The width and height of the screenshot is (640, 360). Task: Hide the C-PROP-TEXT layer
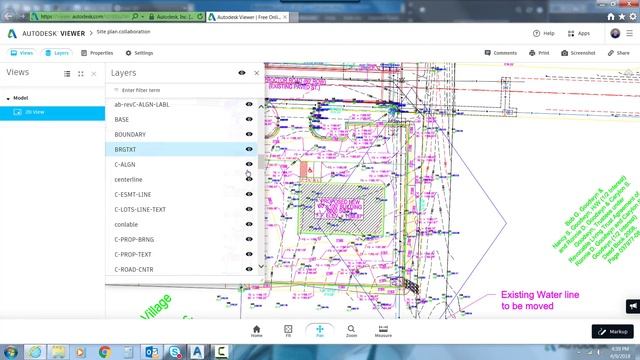tap(249, 254)
